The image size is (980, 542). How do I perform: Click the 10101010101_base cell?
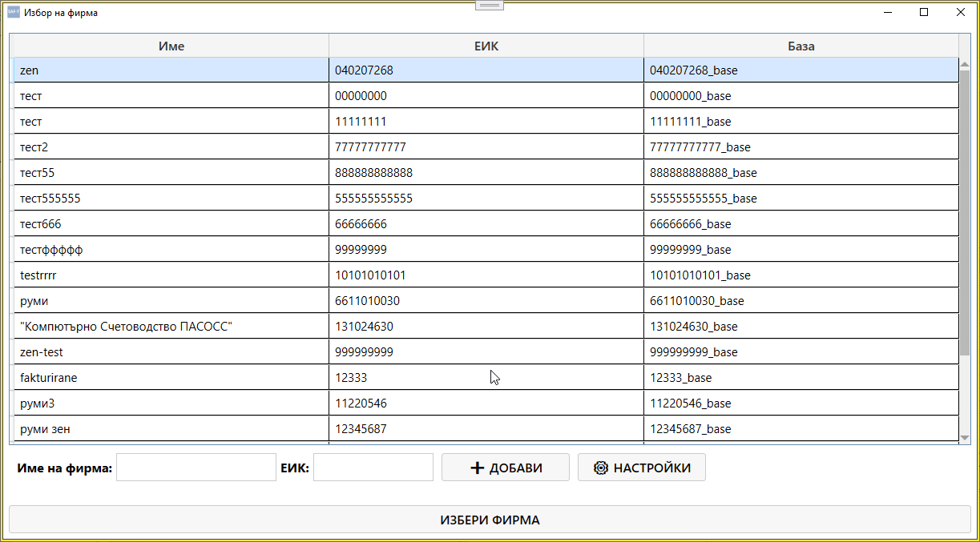[801, 275]
